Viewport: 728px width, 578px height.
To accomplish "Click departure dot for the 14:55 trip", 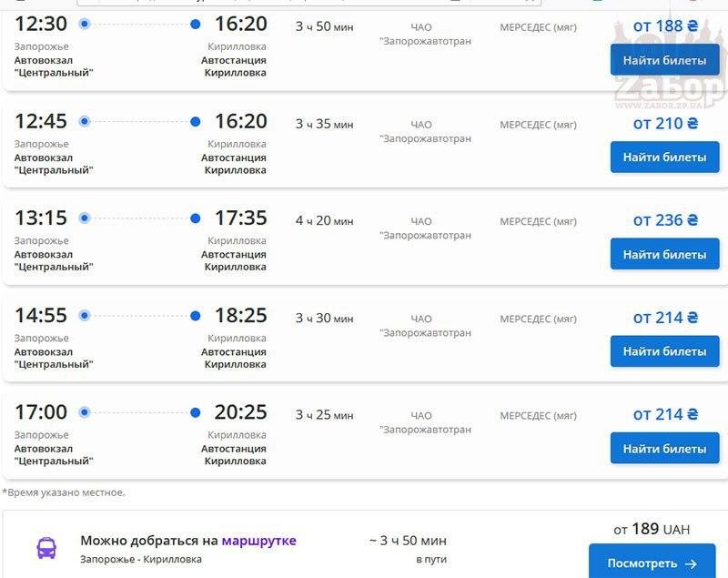I will click(x=85, y=316).
